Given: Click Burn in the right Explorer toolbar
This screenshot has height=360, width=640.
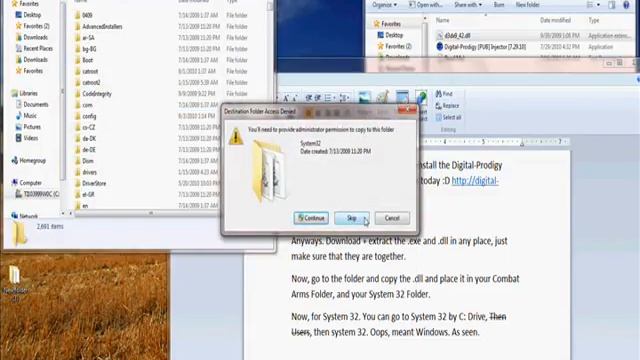Looking at the screenshot, I should pyautogui.click(x=499, y=5).
